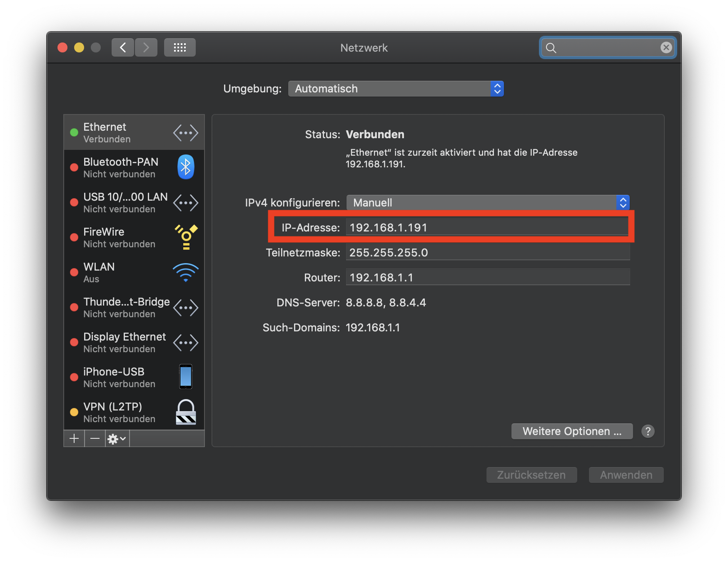Open the gear action menu for services
This screenshot has width=728, height=562.
(117, 439)
